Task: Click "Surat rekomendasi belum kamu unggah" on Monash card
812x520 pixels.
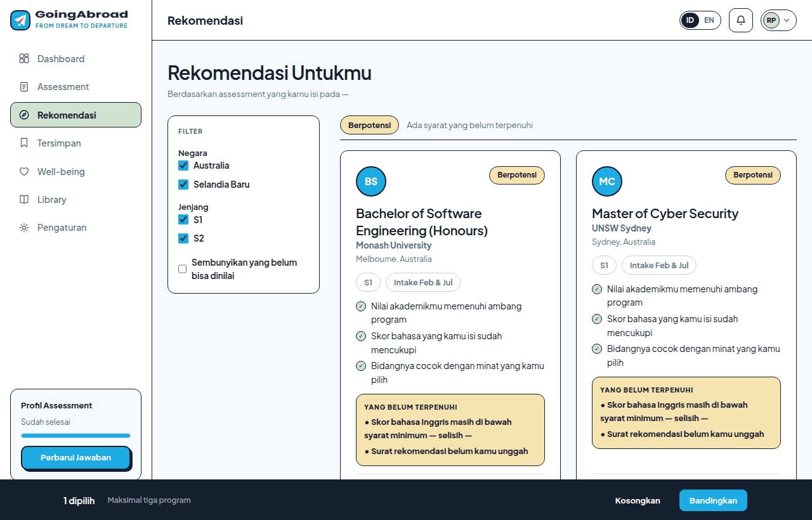Action: point(450,452)
